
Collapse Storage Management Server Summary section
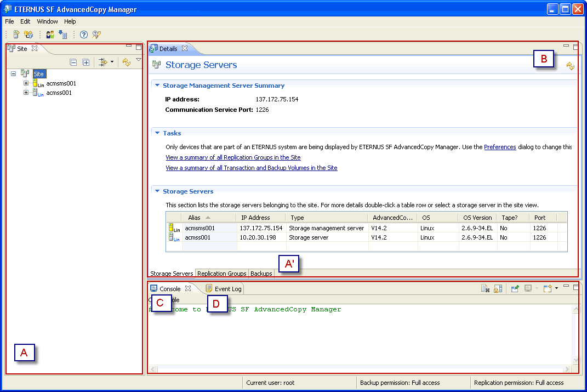pos(158,86)
